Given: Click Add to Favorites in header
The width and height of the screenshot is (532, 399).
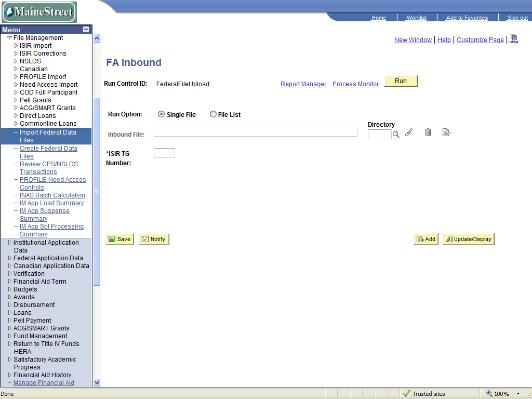Looking at the screenshot, I should (467, 18).
